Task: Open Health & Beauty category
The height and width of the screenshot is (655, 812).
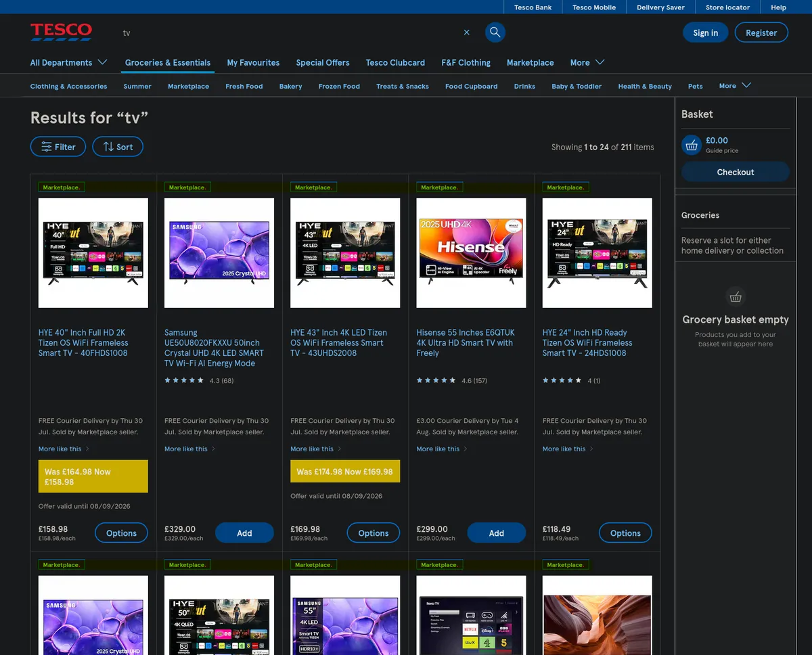Action: [x=645, y=86]
